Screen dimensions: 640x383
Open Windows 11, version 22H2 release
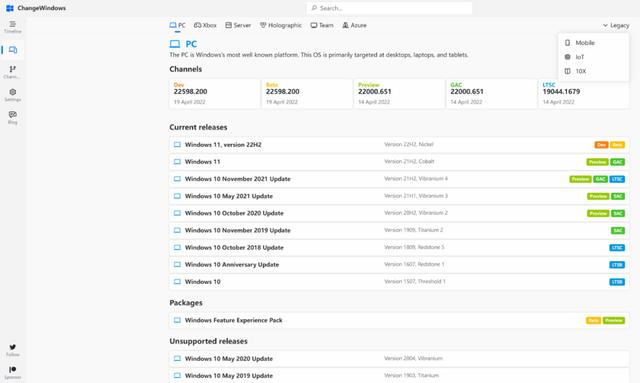pyautogui.click(x=399, y=145)
